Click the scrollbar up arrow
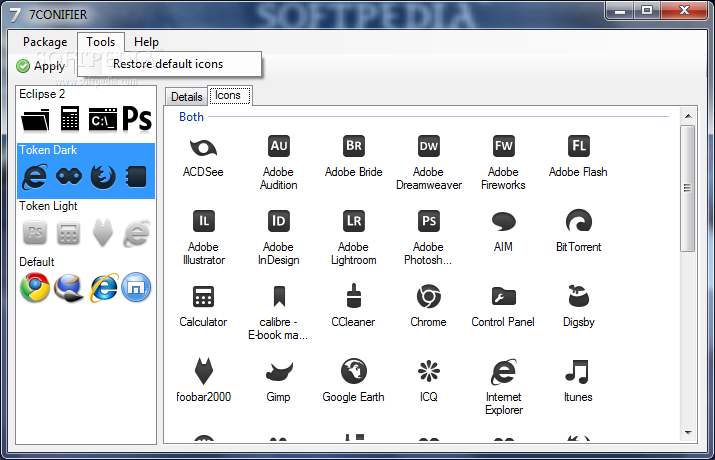This screenshot has height=460, width=715. tap(688, 116)
